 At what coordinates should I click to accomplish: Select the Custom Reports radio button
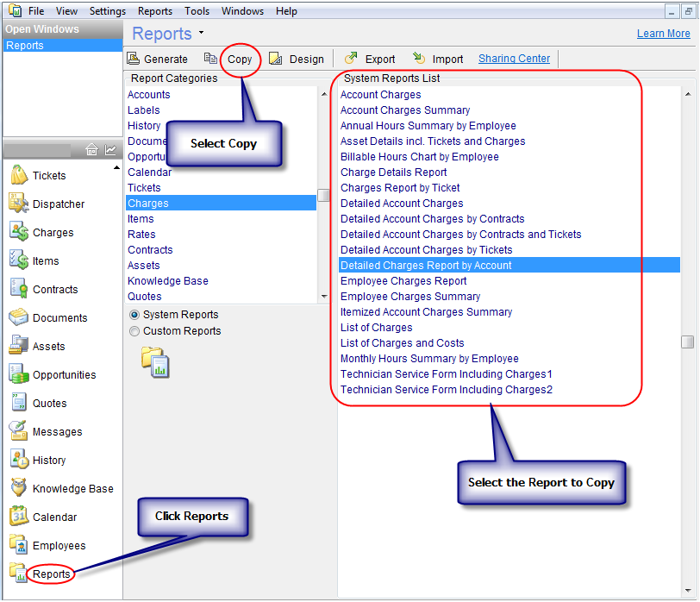click(134, 331)
